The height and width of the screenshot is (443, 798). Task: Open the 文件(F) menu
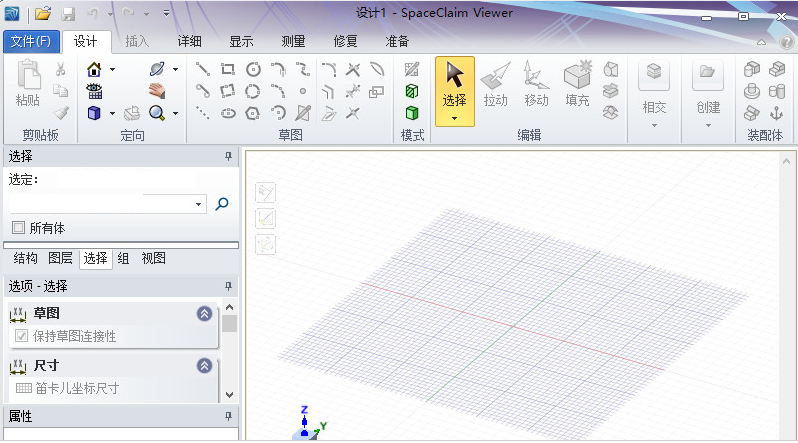32,41
